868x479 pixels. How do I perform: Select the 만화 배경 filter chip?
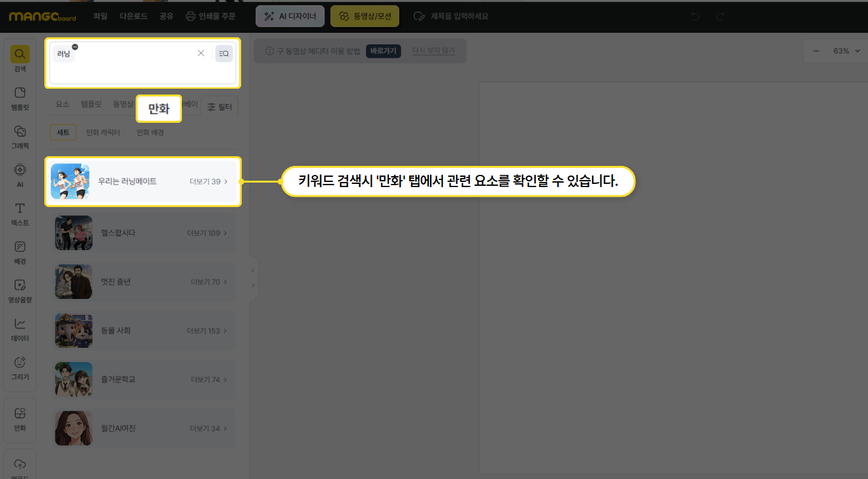point(150,132)
